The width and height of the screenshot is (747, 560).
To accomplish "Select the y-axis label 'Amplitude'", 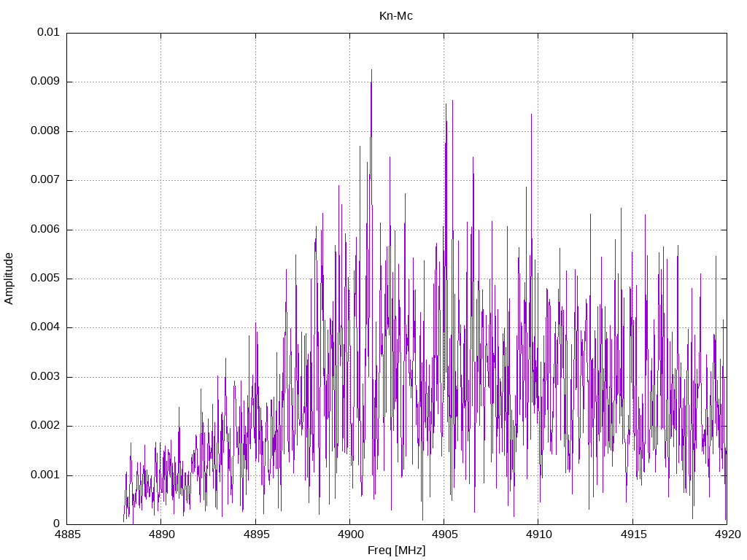I will (x=9, y=279).
